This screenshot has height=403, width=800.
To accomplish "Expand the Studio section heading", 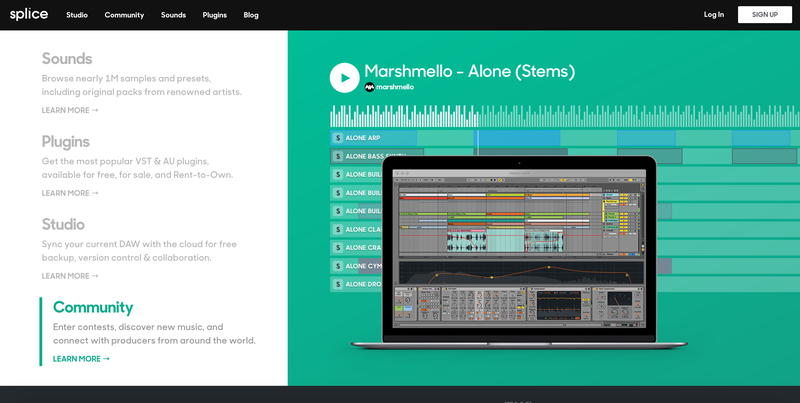I will [x=63, y=224].
